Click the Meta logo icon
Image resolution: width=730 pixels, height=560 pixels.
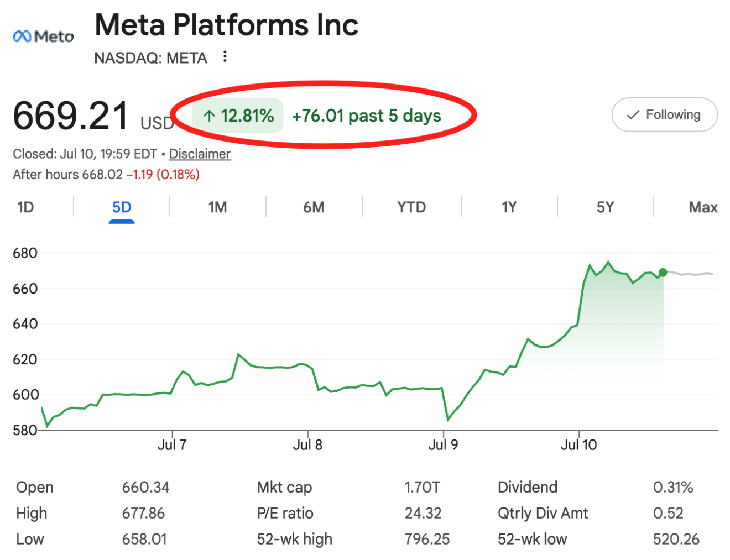[43, 36]
